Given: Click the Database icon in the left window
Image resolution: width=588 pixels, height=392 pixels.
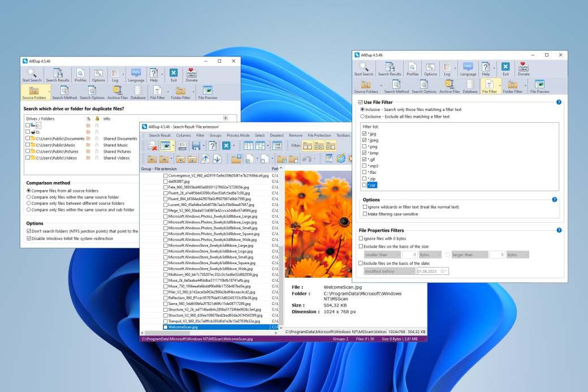Looking at the screenshot, I should [138, 92].
